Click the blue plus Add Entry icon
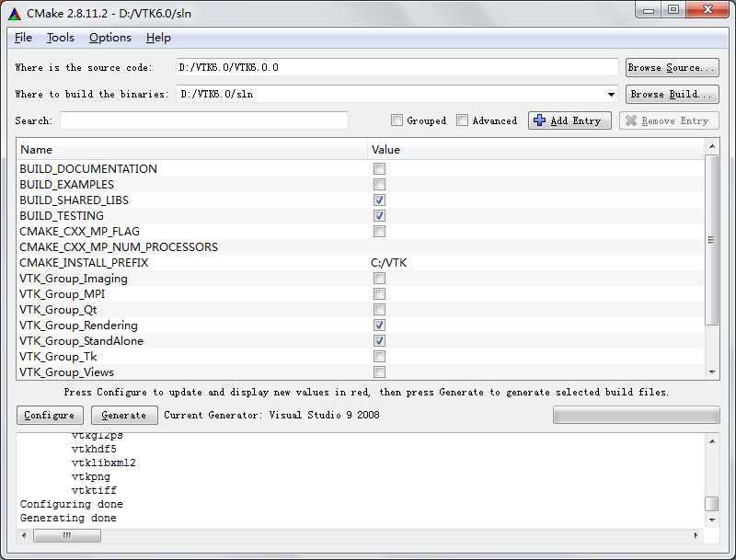The width and height of the screenshot is (736, 560). 539,120
